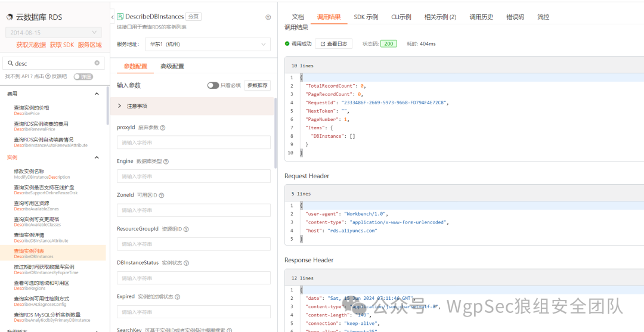The height and width of the screenshot is (332, 644).
Task: Click the Expired input field
Action: (x=193, y=312)
